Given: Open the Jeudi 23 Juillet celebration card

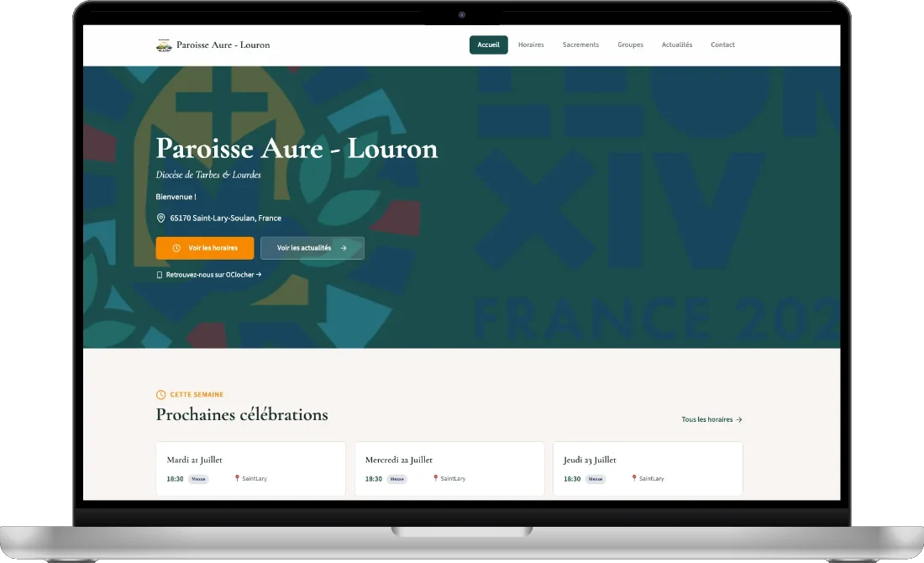Looking at the screenshot, I should coord(648,469).
